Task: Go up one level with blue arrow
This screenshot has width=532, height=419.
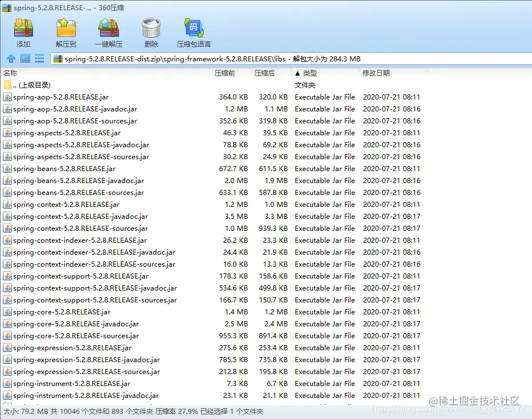Action: (x=11, y=59)
